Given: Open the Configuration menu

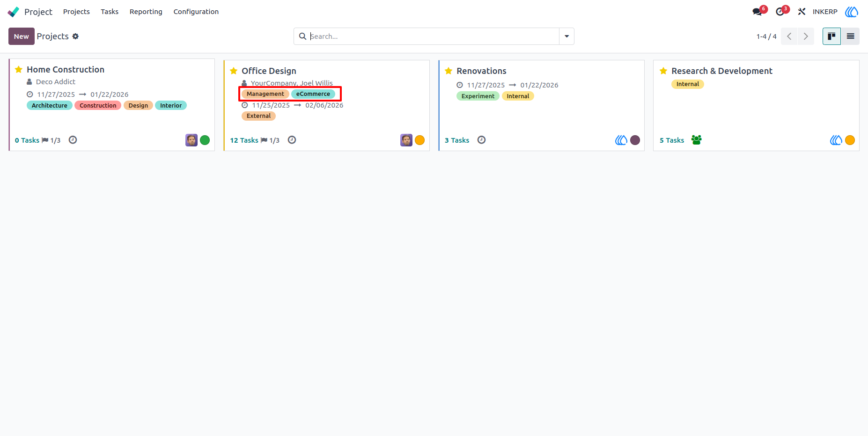Looking at the screenshot, I should [196, 12].
